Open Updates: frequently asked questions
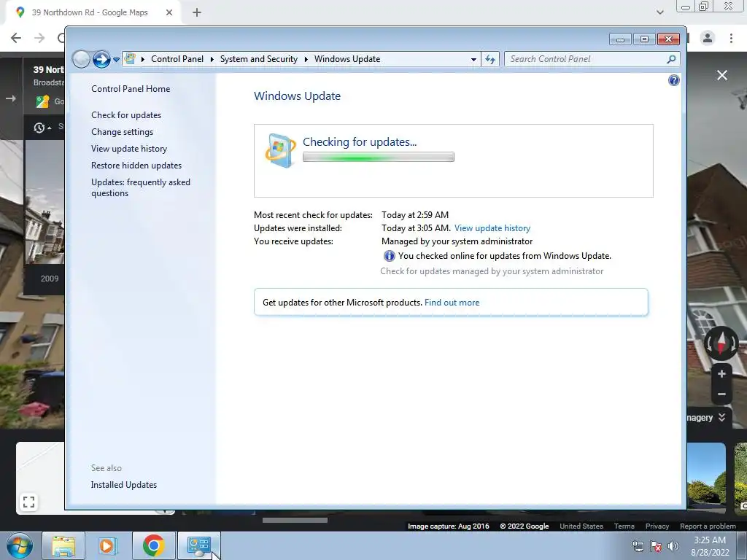 tap(141, 187)
